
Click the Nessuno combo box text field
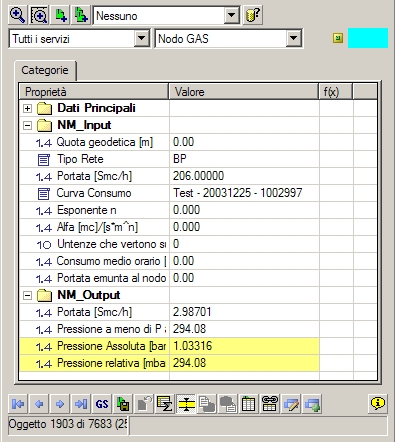tap(159, 16)
